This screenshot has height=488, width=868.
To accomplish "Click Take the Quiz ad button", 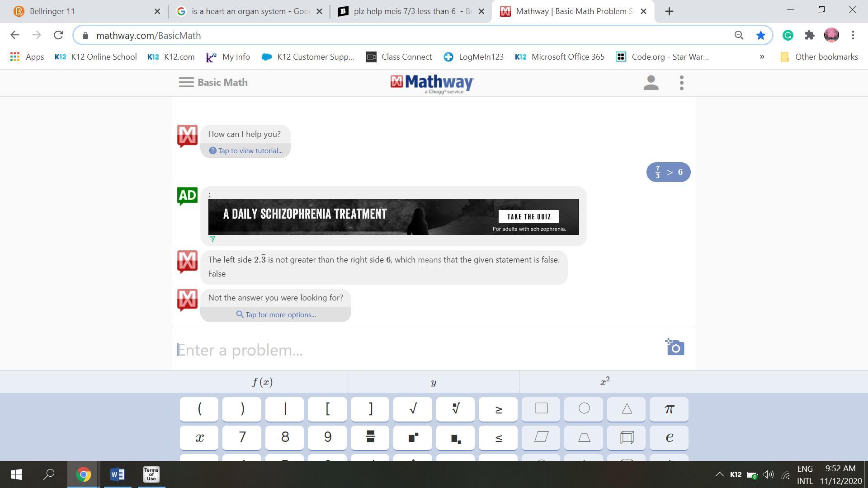I will 528,217.
